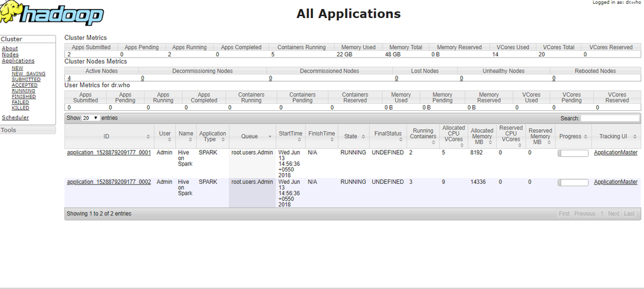Sort by Reserved CPU VCores column

(x=511, y=136)
